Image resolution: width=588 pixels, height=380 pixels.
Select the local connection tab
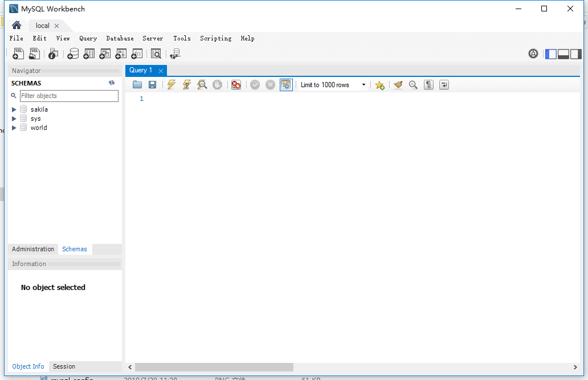click(42, 26)
